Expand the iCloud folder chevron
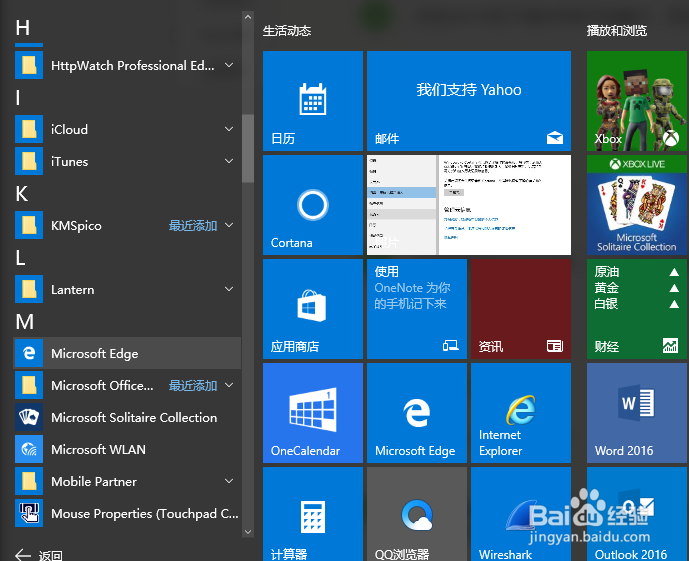 click(229, 129)
